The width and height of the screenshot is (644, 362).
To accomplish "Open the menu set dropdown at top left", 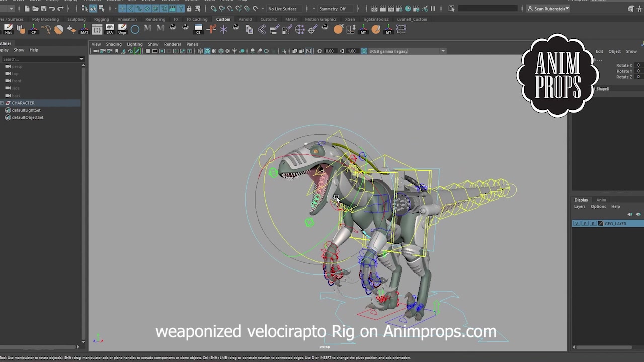I will [x=7, y=9].
